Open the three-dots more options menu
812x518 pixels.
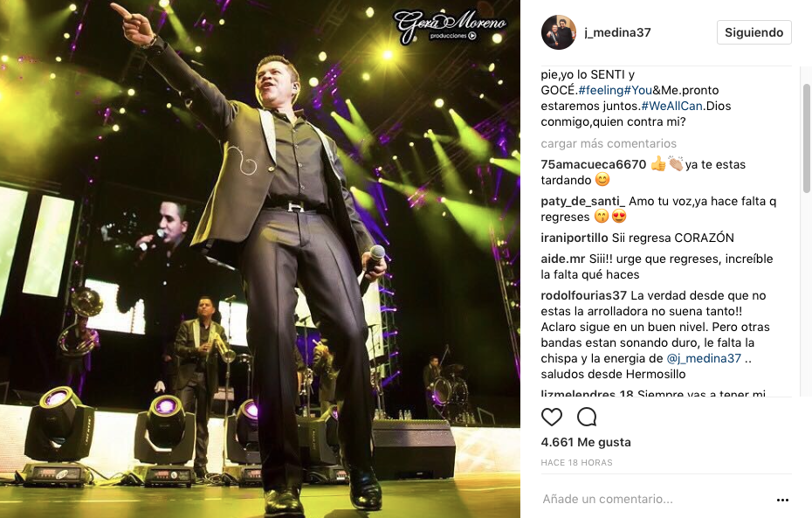[782, 500]
